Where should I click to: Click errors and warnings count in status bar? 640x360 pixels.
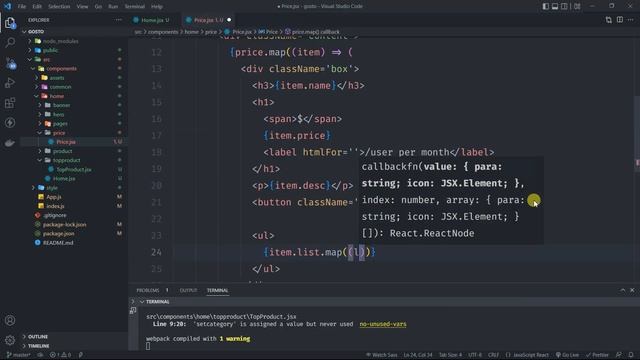click(x=60, y=355)
